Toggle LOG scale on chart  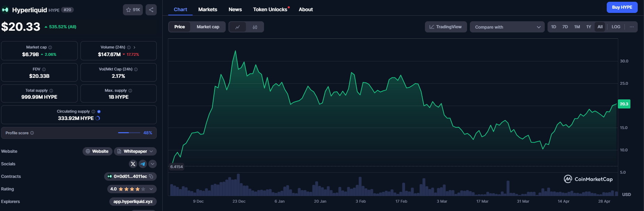(x=616, y=27)
